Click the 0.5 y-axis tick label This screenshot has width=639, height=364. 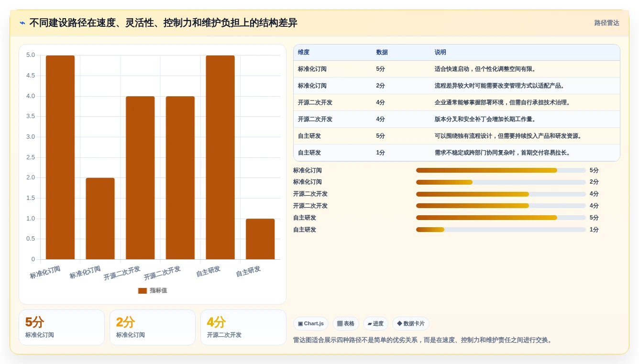[31, 239]
